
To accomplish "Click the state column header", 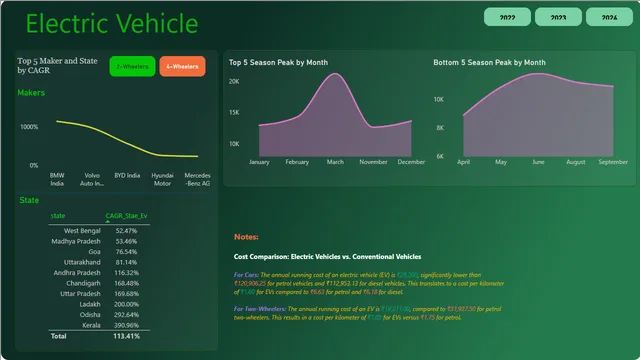I will pyautogui.click(x=58, y=216).
